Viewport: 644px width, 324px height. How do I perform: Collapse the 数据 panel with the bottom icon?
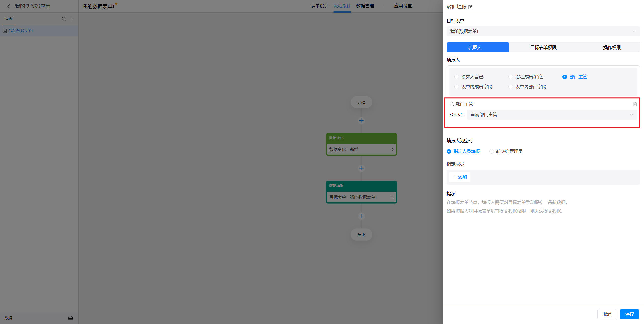(70, 318)
